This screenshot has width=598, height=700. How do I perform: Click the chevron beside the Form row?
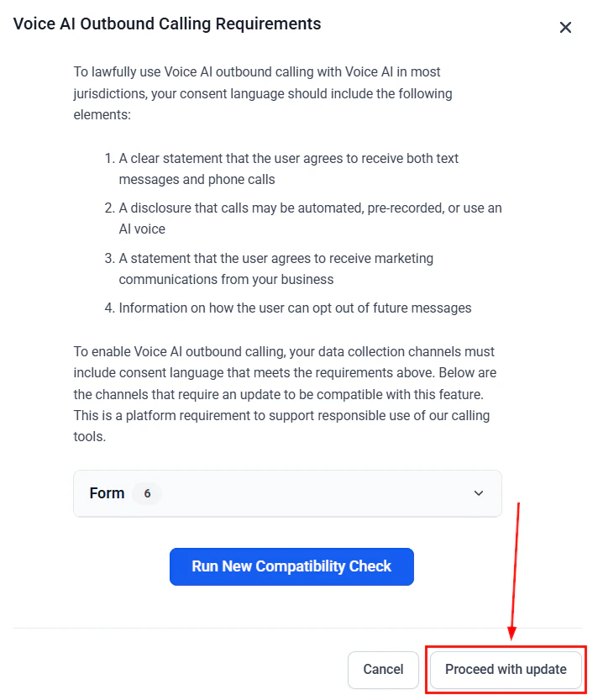[x=478, y=493]
